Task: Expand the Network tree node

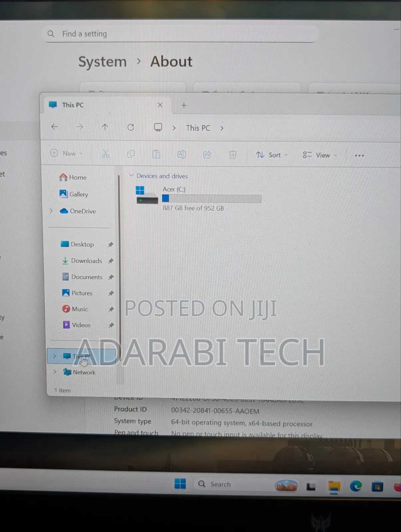Action: pos(55,372)
